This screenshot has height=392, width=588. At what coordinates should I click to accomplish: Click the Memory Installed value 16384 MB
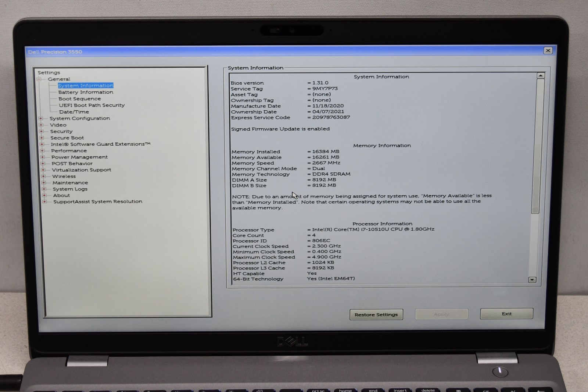pos(326,152)
